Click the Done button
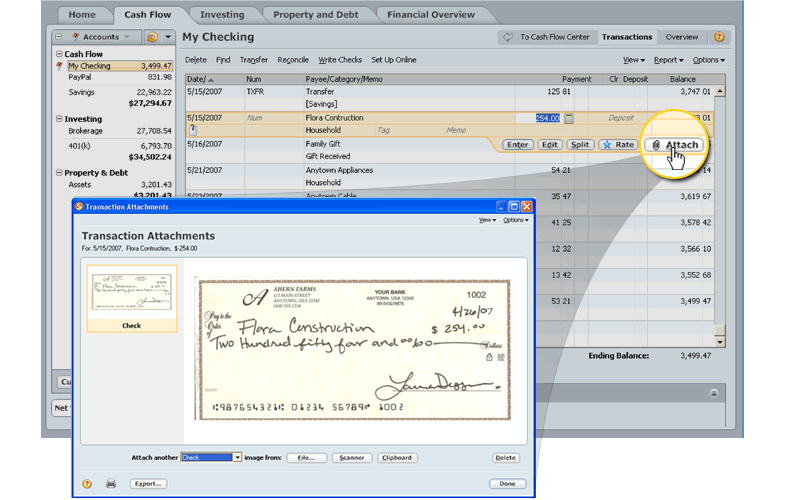Image resolution: width=800 pixels, height=500 pixels. (507, 484)
